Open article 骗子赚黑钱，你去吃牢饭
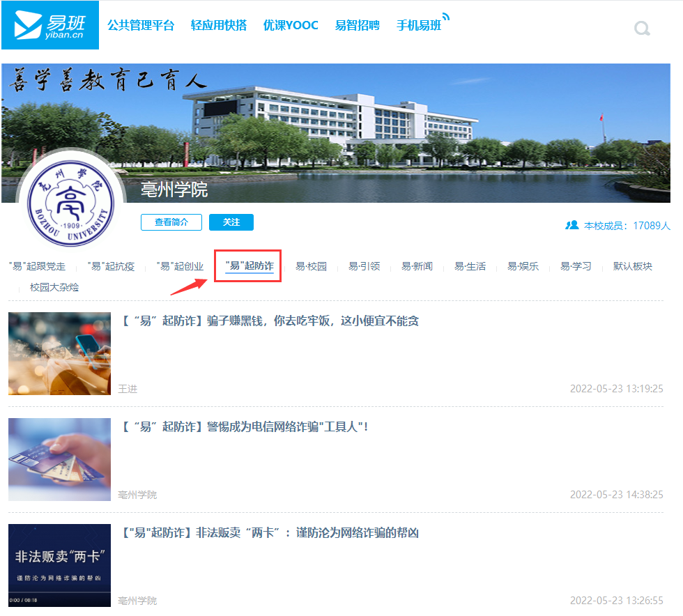The width and height of the screenshot is (683, 616). [x=270, y=321]
